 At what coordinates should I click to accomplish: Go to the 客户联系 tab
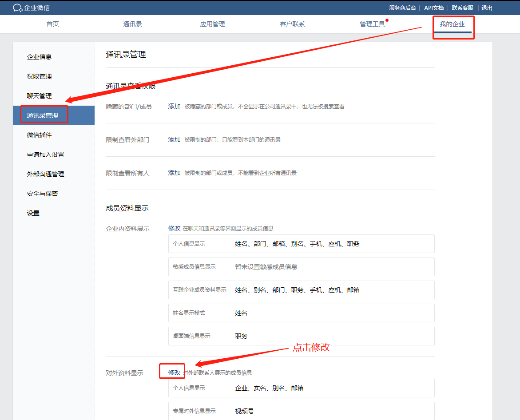pos(292,24)
